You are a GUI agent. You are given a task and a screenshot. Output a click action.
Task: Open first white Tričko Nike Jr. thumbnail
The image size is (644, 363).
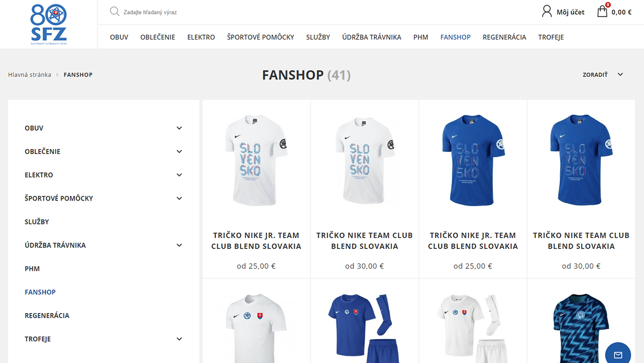[x=256, y=160]
